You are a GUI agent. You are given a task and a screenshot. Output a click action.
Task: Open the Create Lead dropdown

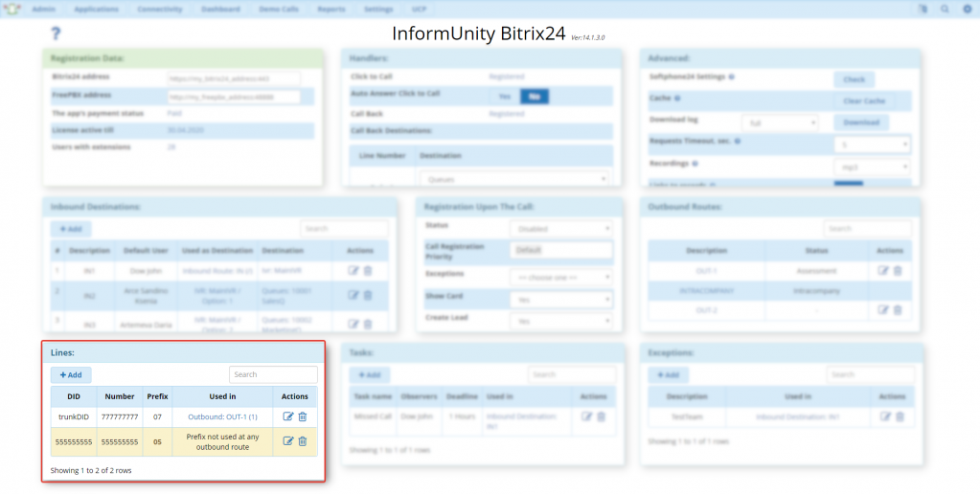click(x=561, y=321)
